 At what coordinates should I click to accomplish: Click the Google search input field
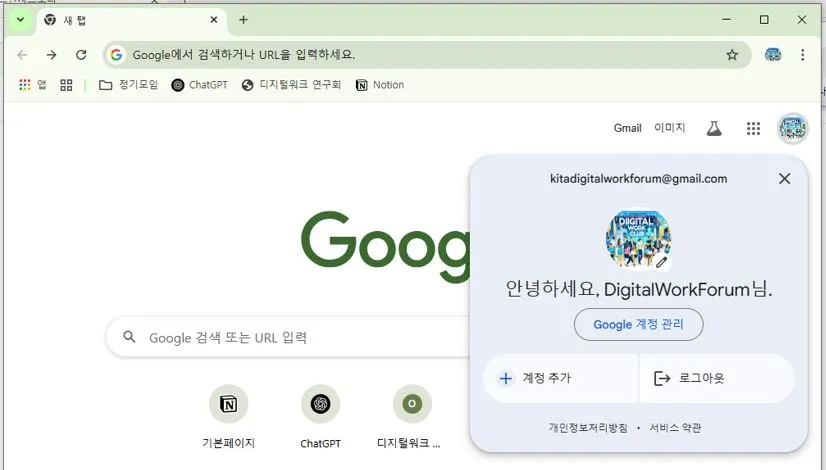click(x=288, y=337)
